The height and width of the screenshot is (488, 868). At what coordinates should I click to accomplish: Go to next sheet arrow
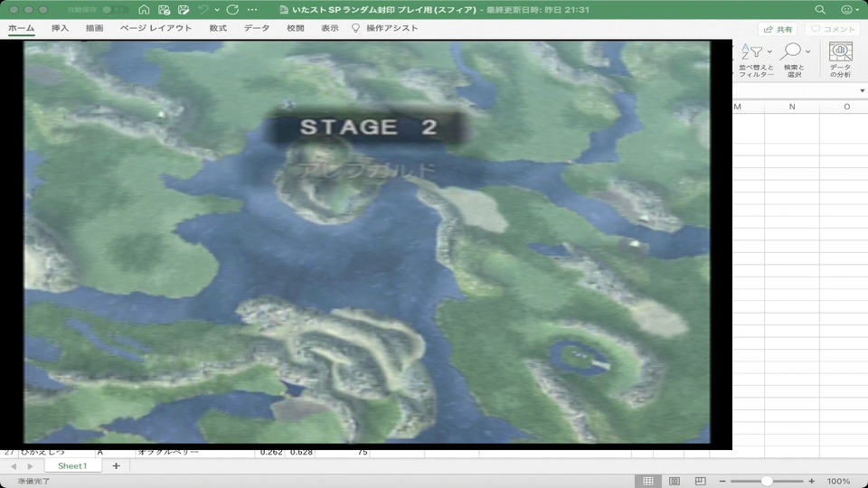(x=30, y=466)
